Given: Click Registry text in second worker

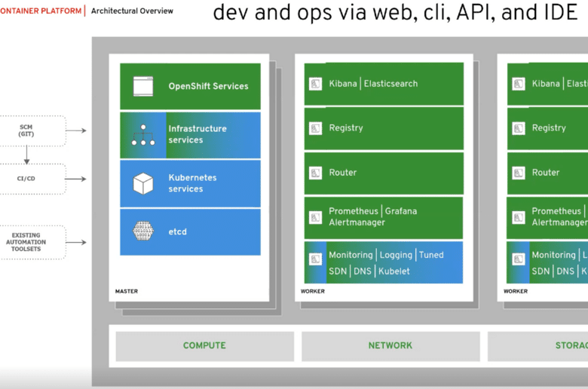Looking at the screenshot, I should [549, 128].
